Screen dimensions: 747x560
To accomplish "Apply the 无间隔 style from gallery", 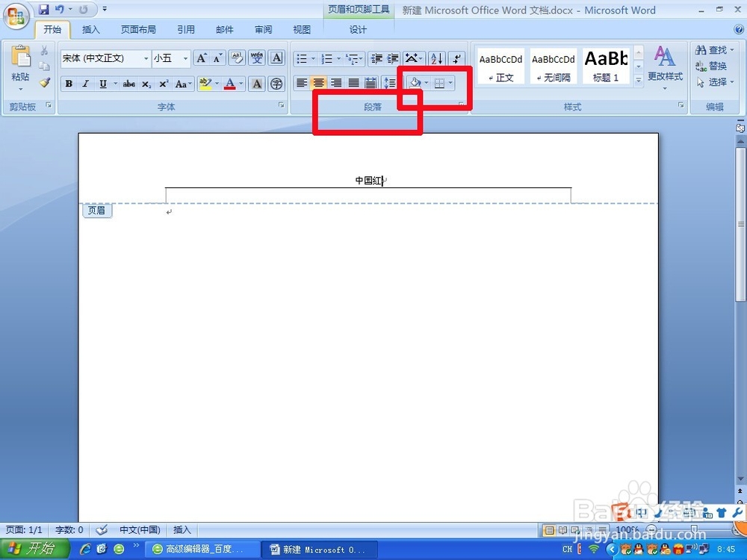I will [x=553, y=66].
